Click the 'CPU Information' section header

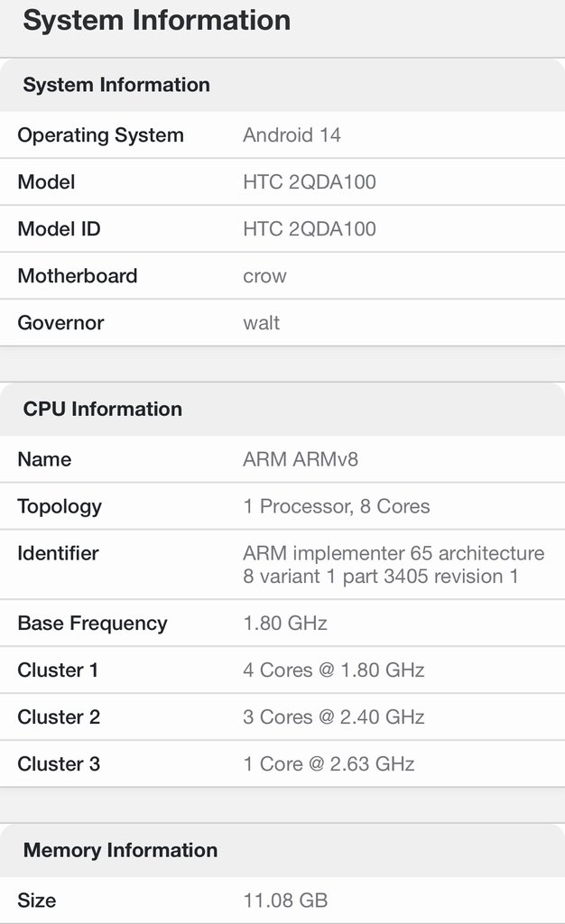click(103, 409)
